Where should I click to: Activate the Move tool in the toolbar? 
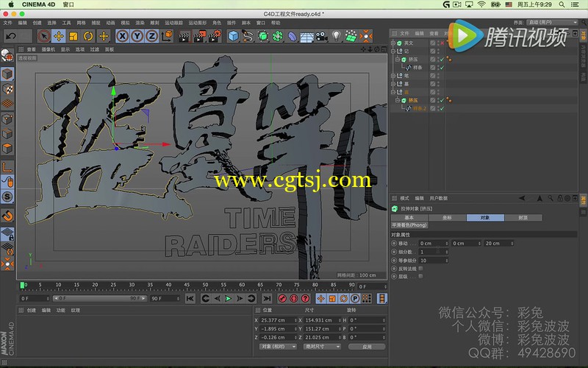pyautogui.click(x=59, y=36)
